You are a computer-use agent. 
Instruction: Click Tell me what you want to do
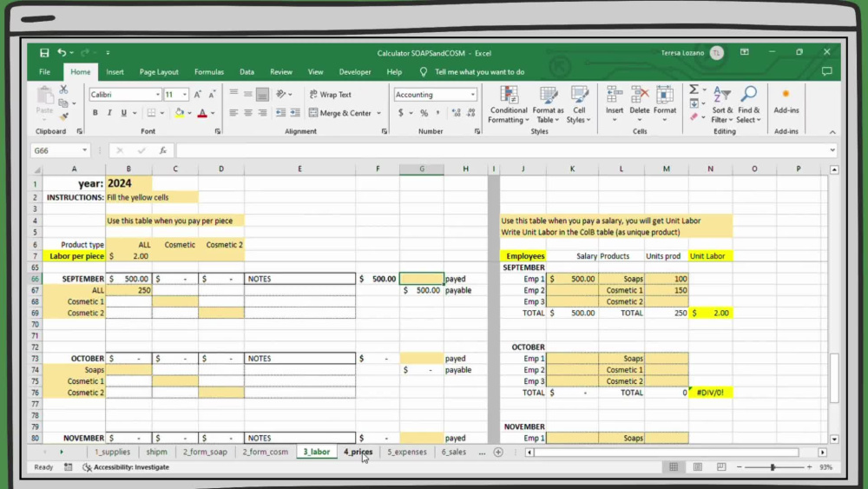479,72
